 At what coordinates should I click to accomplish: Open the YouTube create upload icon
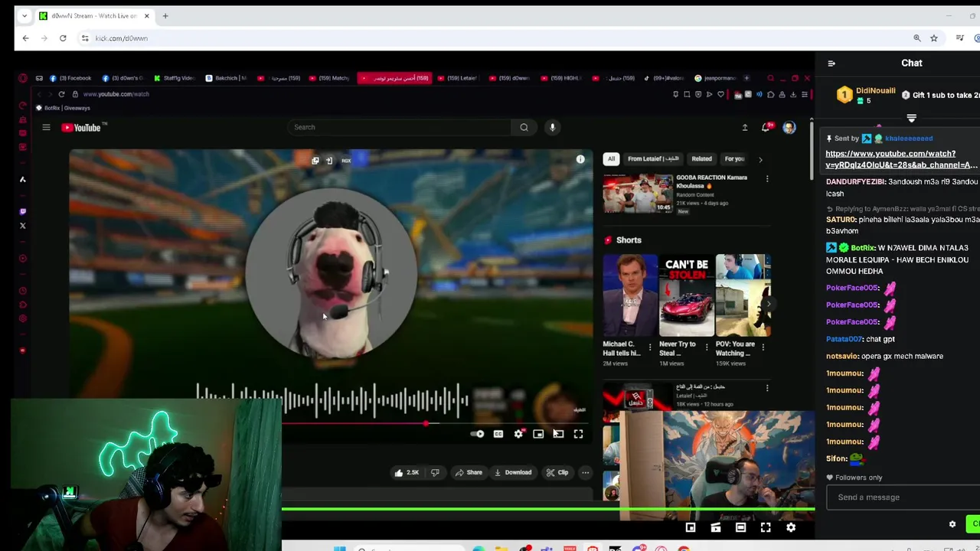pos(744,127)
